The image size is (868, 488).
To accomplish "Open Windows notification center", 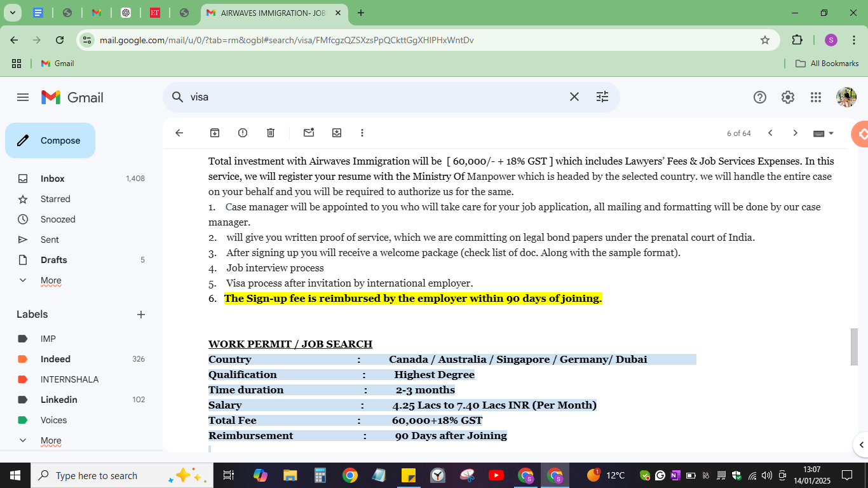I will tap(846, 475).
